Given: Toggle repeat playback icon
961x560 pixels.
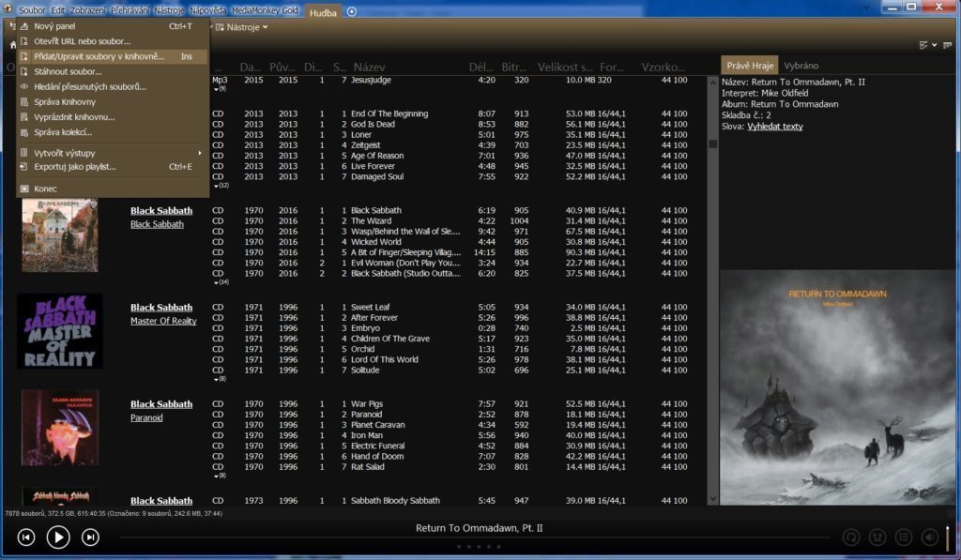Looking at the screenshot, I should pyautogui.click(x=850, y=537).
